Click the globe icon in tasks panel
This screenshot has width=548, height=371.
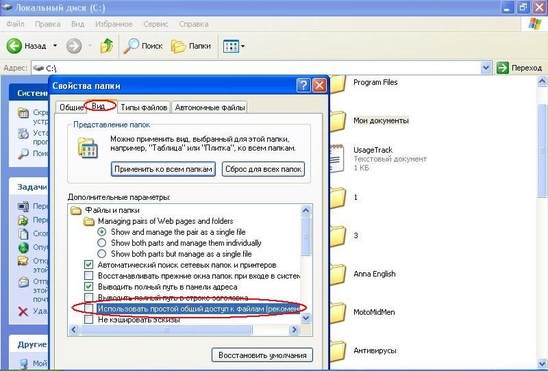pyautogui.click(x=23, y=247)
